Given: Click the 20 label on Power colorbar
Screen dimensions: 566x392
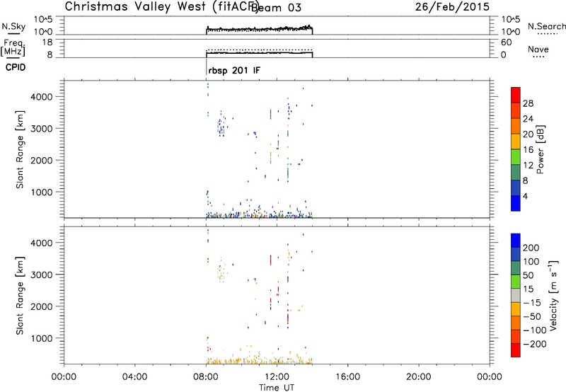Looking at the screenshot, I should pos(528,134).
